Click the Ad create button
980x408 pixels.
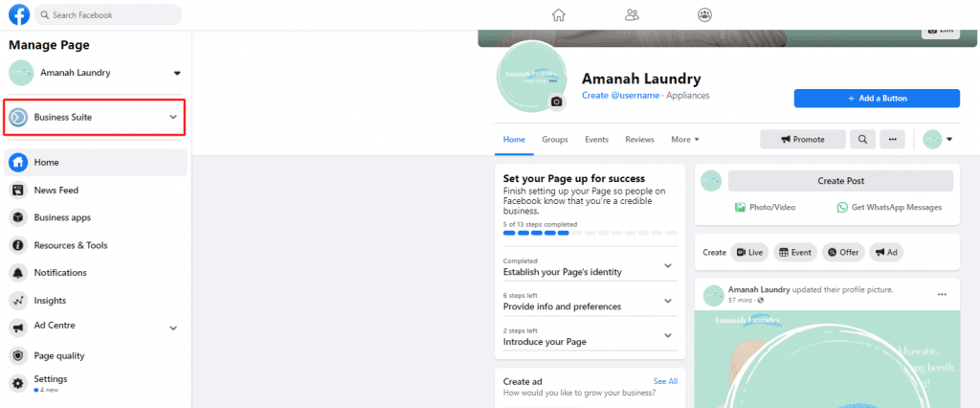(x=886, y=252)
